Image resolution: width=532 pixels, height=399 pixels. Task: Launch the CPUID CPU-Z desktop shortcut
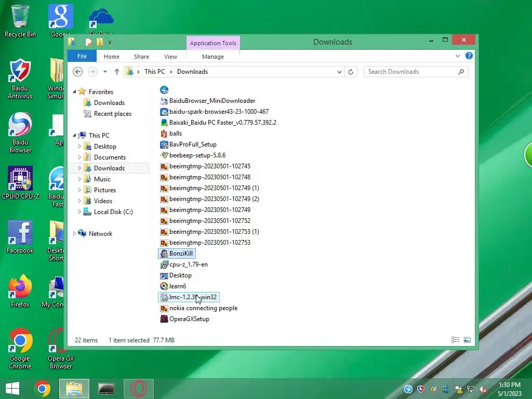point(20,182)
